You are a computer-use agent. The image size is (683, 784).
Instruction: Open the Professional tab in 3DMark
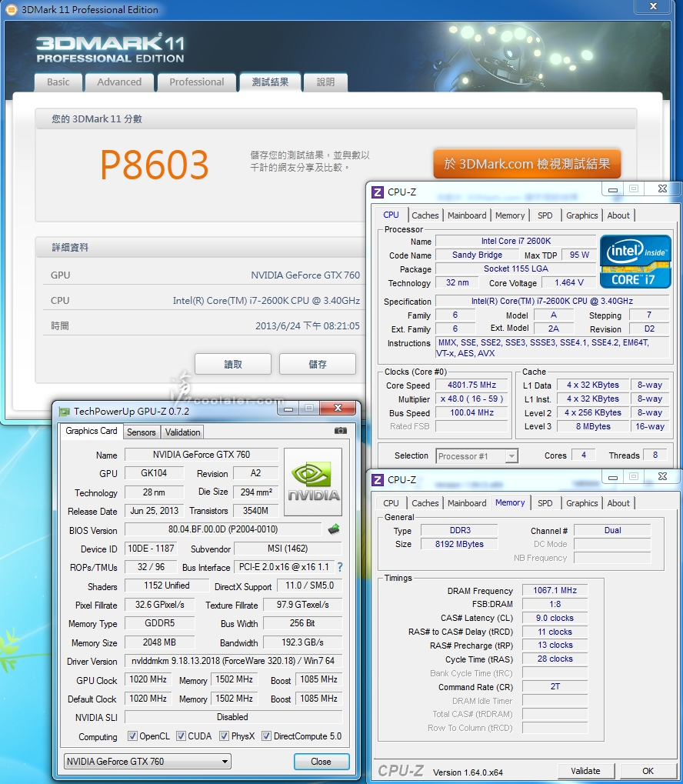196,82
